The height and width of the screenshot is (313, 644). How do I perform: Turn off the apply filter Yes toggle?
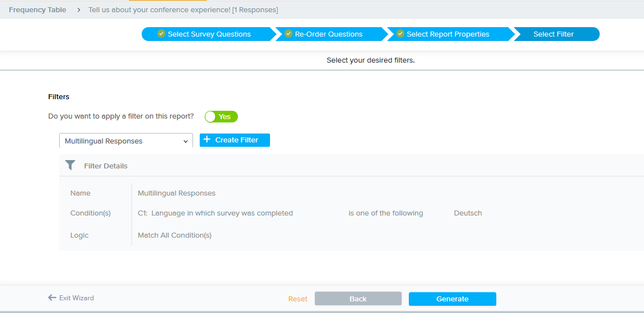coord(221,116)
